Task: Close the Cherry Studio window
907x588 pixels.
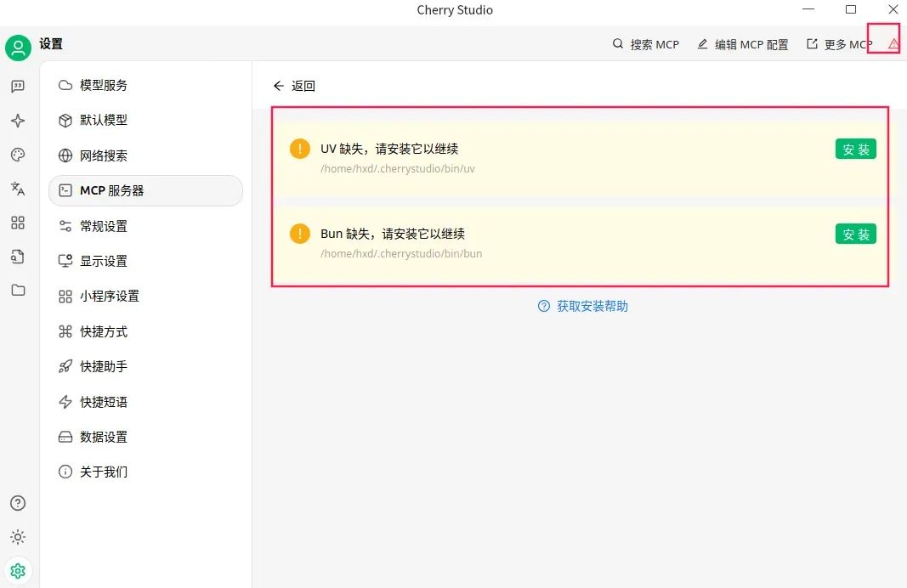Action: 893,9
